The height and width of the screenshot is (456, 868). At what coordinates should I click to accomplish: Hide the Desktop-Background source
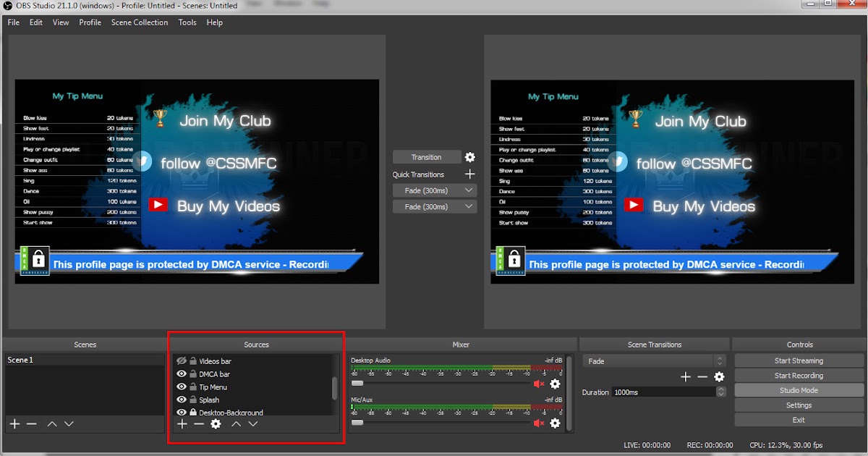point(182,413)
